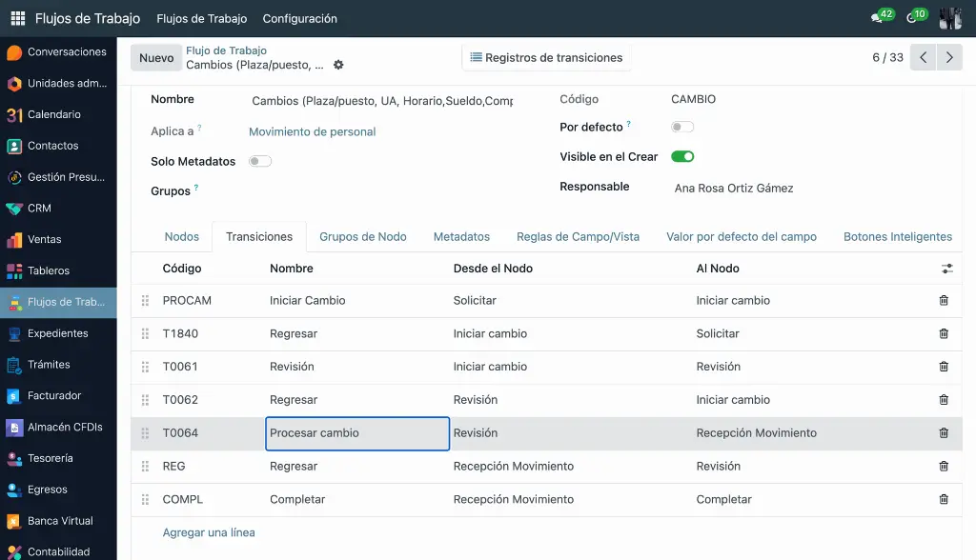
Task: Open the gear actions menu beside breadcrumb
Action: pos(338,65)
